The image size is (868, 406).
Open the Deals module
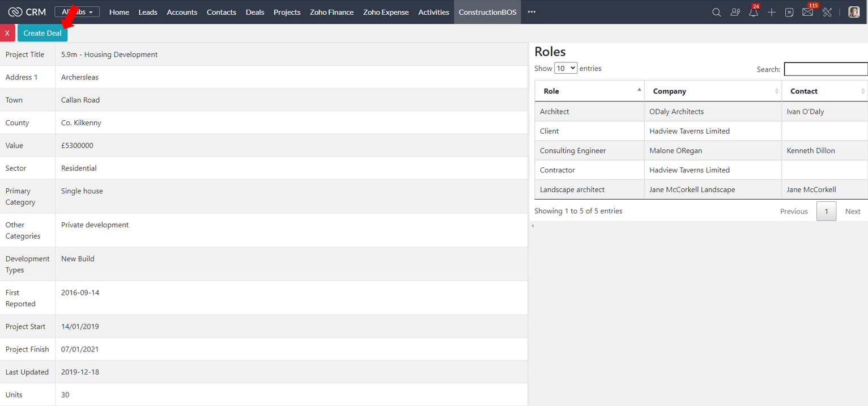[255, 12]
